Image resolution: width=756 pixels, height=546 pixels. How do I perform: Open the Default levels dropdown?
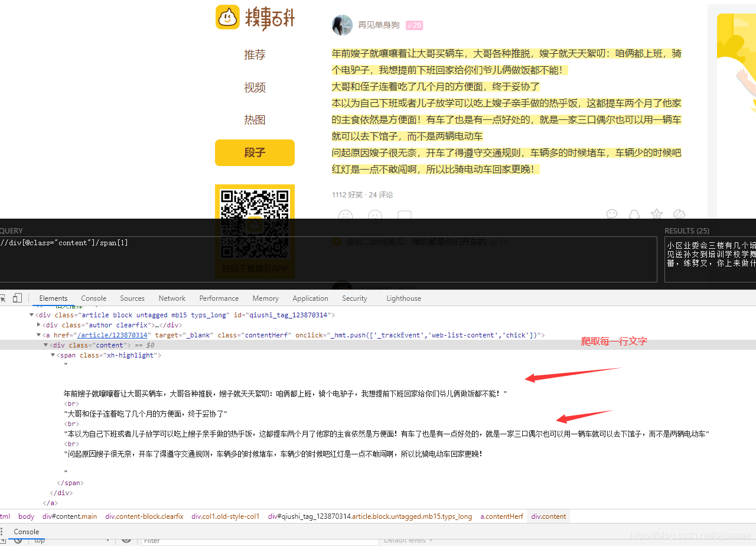click(408, 541)
